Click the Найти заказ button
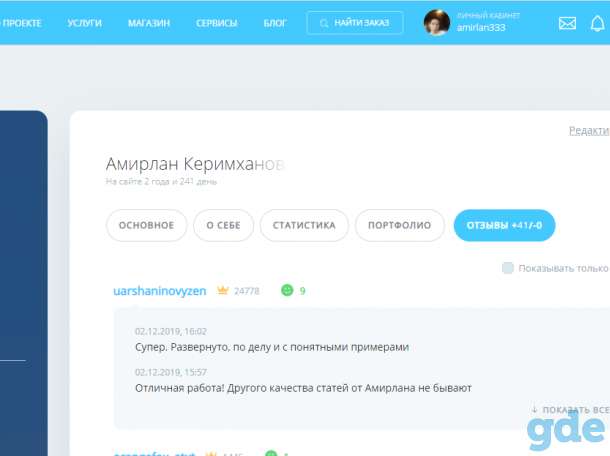610x456 pixels. (x=355, y=23)
